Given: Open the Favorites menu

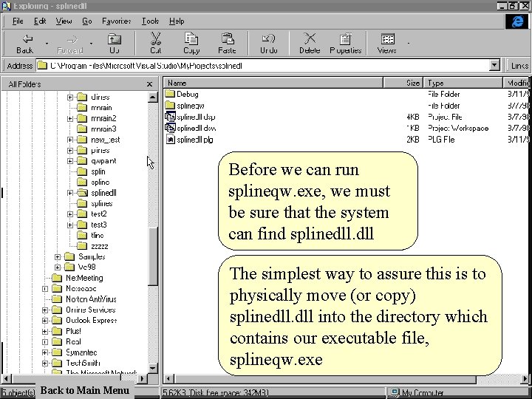Looking at the screenshot, I should [117, 21].
